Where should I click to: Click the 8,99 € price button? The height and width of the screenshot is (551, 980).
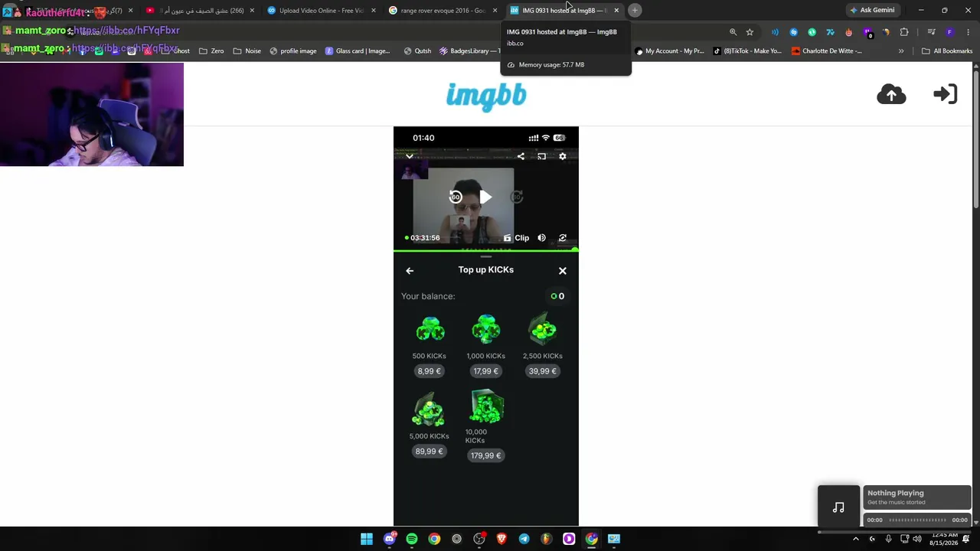(429, 371)
